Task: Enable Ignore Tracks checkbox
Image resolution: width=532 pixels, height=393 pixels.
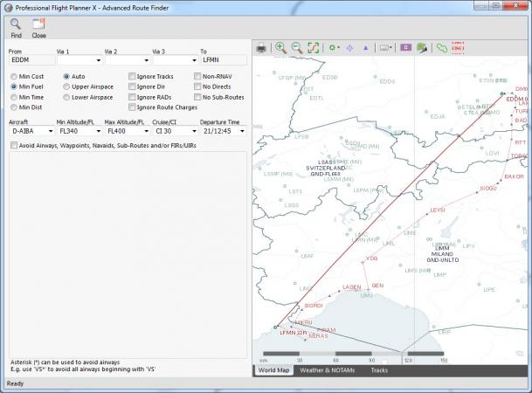Action: click(x=132, y=76)
